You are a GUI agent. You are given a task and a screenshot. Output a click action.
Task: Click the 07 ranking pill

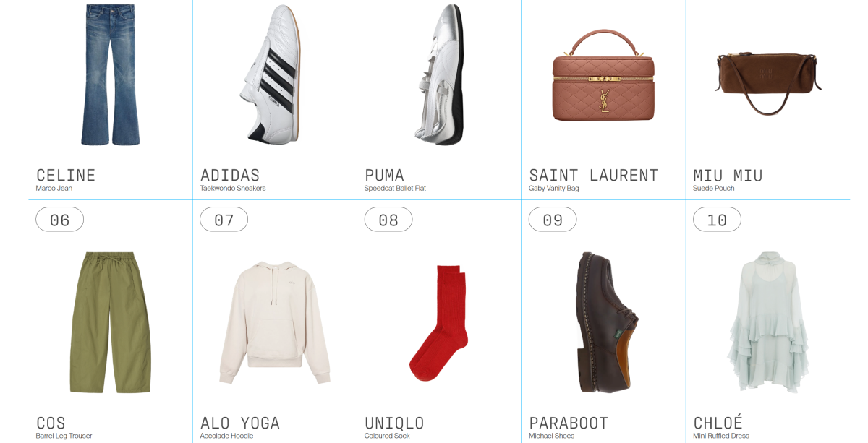[224, 220]
